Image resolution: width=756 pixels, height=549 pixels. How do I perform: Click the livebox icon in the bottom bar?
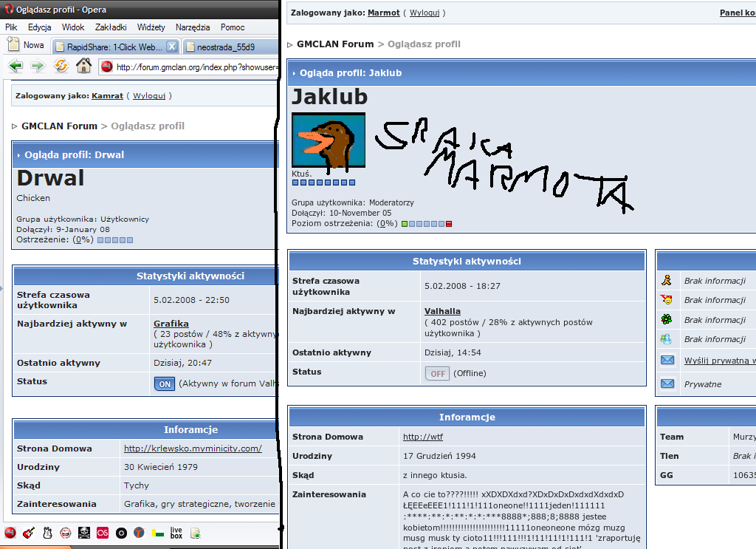(x=176, y=533)
